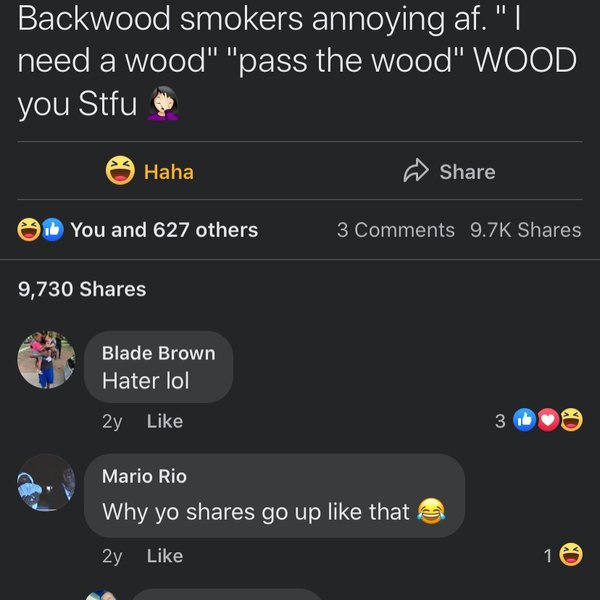View the list of You and 627 others
The width and height of the screenshot is (600, 600).
tap(164, 230)
